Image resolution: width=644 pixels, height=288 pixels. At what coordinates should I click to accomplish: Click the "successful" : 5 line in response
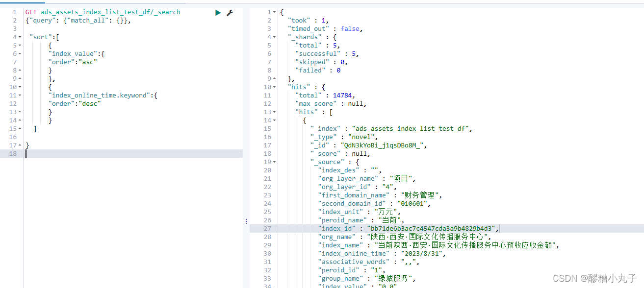click(x=327, y=54)
